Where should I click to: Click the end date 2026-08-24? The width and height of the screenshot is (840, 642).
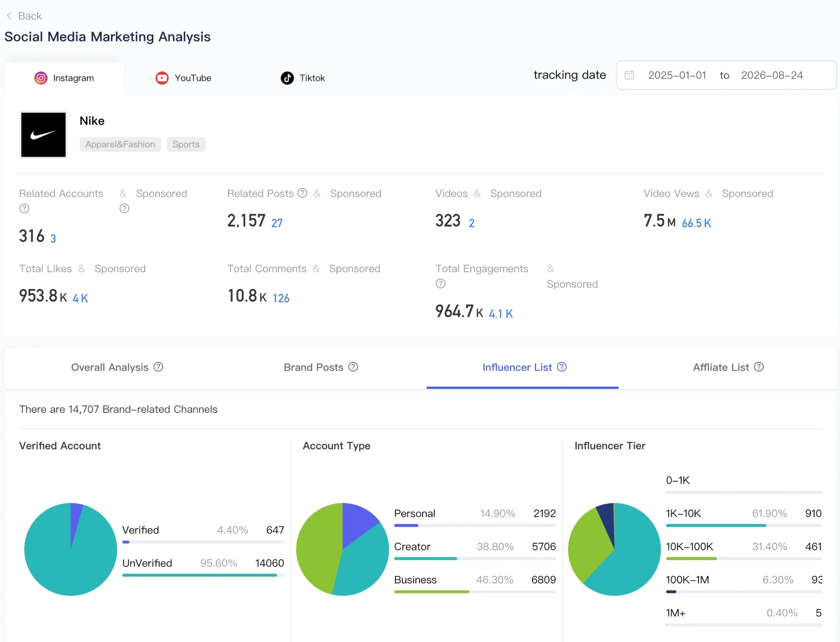(x=772, y=75)
